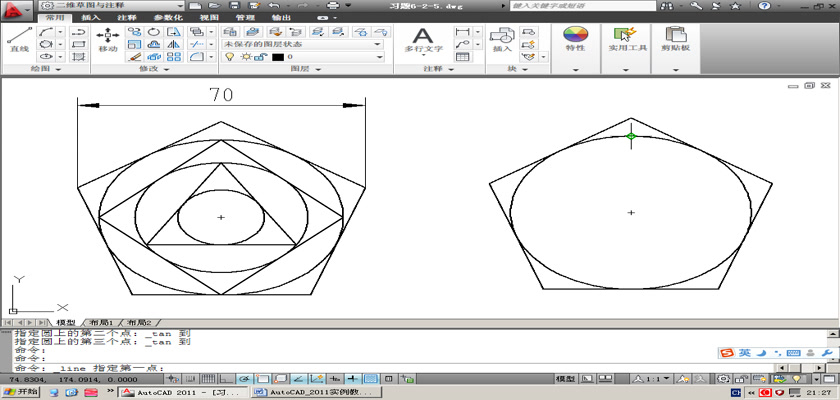Viewport: 840px width, 400px height.
Task: Switch to the 布局1 layout tab
Action: pyautogui.click(x=100, y=323)
